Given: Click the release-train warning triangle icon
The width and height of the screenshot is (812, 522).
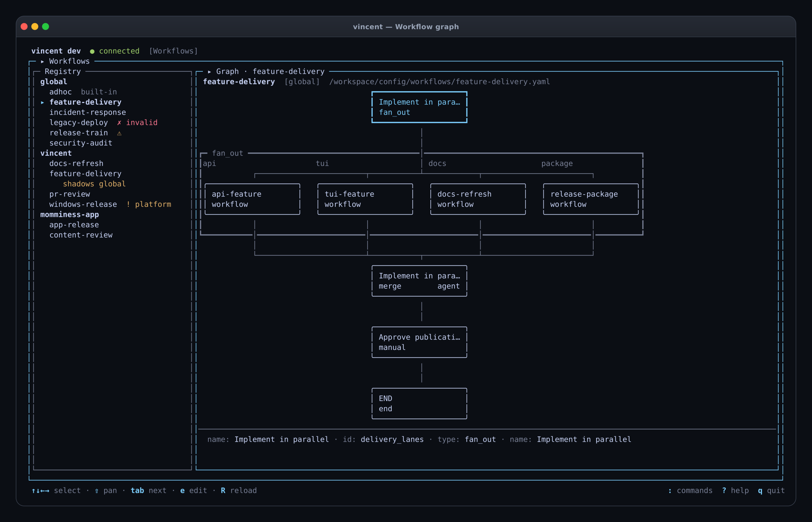Looking at the screenshot, I should tap(119, 133).
